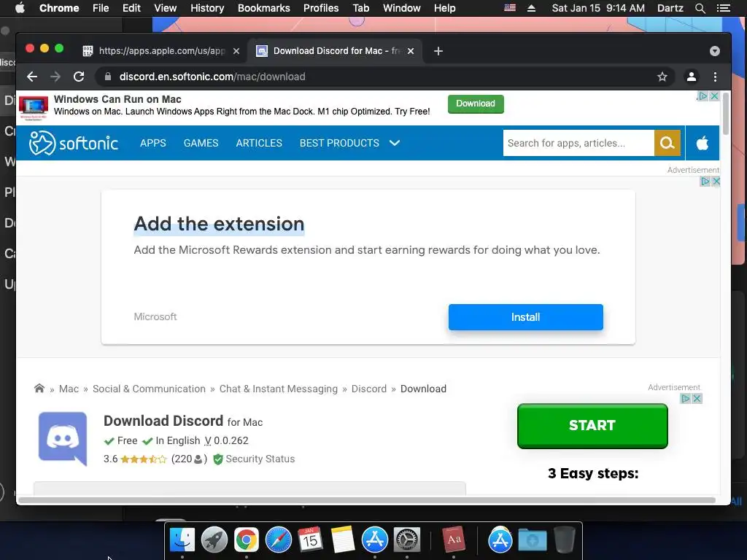Open the Mac breadcrumb link

tap(69, 389)
